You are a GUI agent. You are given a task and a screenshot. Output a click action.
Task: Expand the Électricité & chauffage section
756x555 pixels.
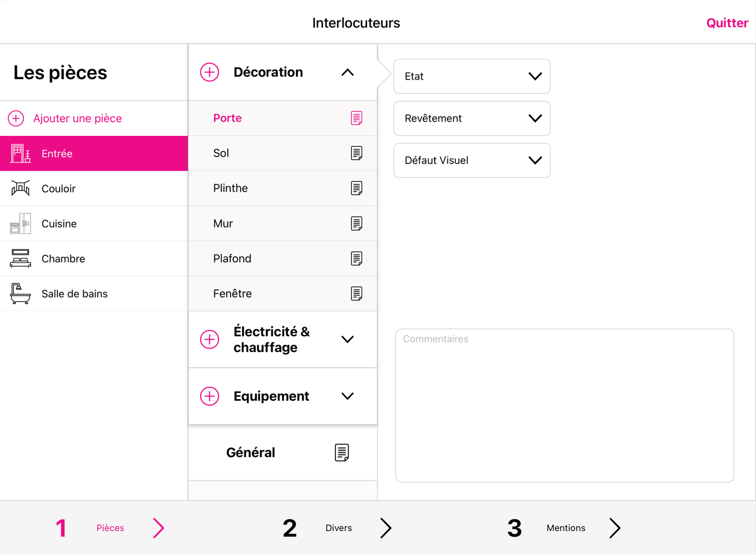[347, 339]
